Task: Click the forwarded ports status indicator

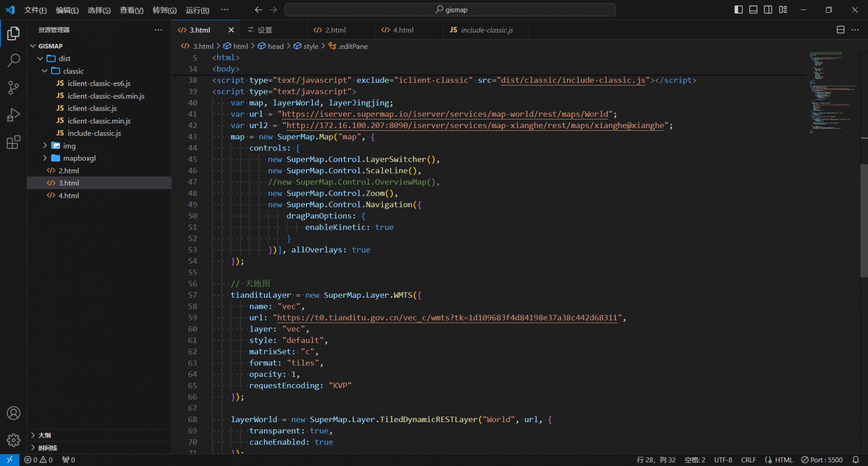Action: [69, 460]
